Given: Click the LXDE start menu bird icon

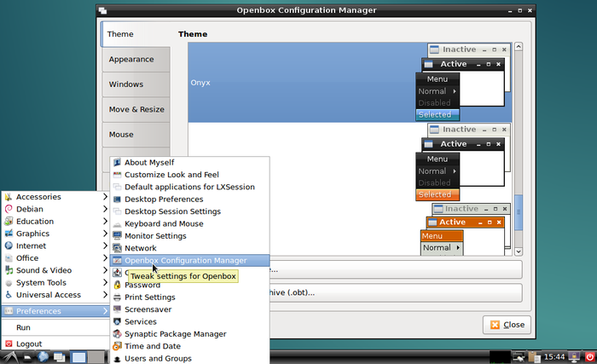Looking at the screenshot, I should [x=9, y=357].
